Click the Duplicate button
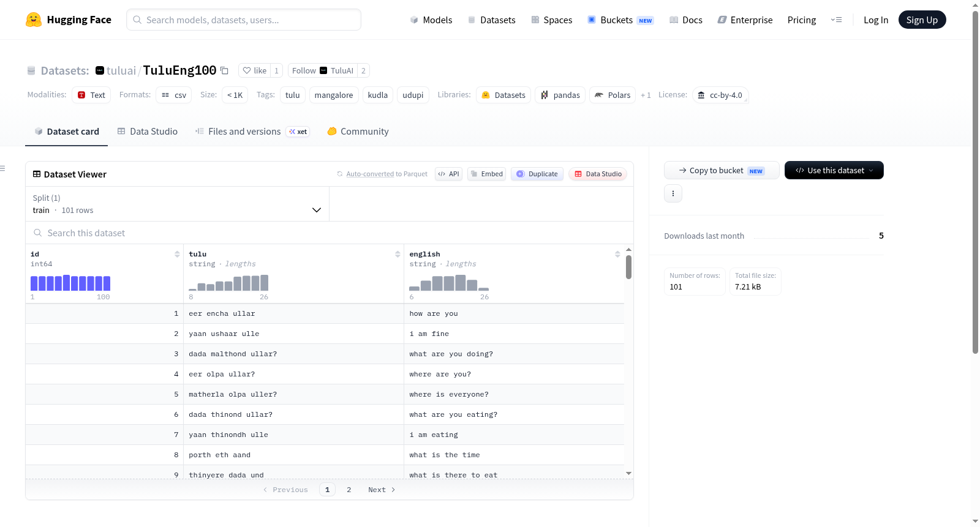 coord(537,174)
